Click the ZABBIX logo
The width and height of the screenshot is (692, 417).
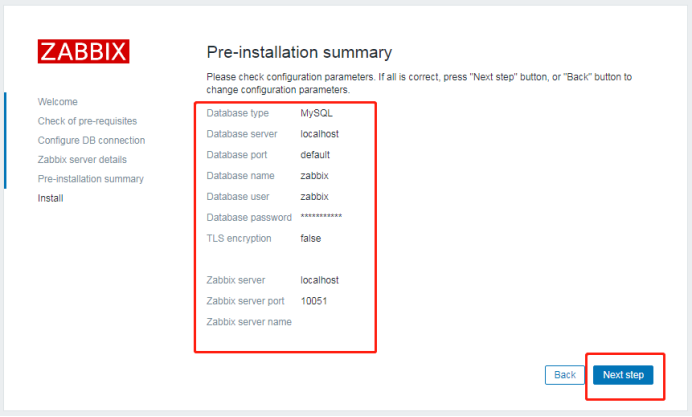pos(83,51)
